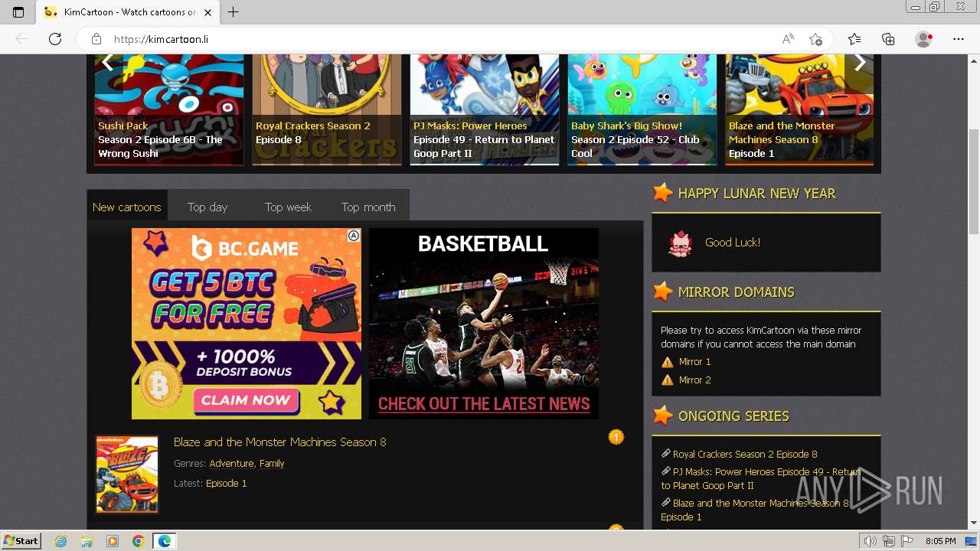The width and height of the screenshot is (980, 551).
Task: Open the volume tray icon
Action: 870,541
